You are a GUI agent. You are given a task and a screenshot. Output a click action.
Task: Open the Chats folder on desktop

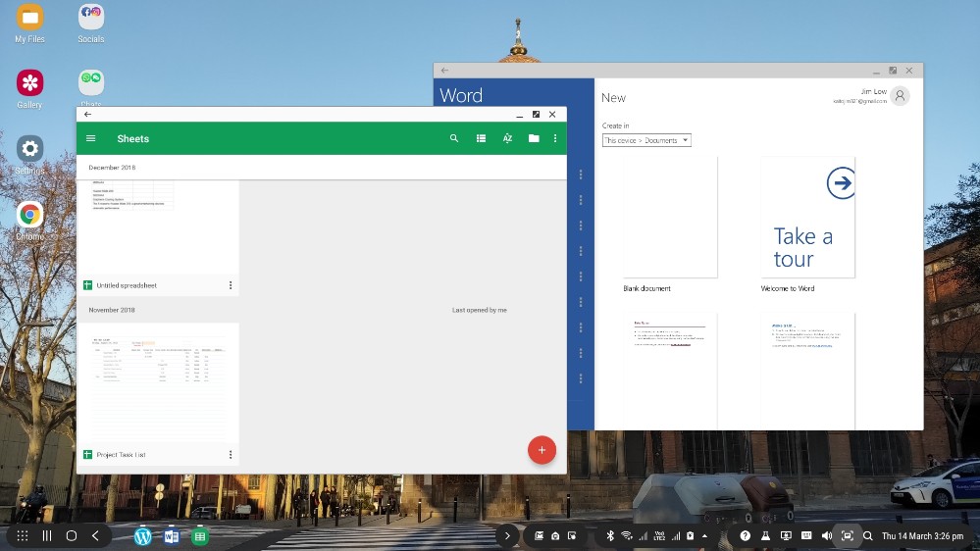(91, 87)
